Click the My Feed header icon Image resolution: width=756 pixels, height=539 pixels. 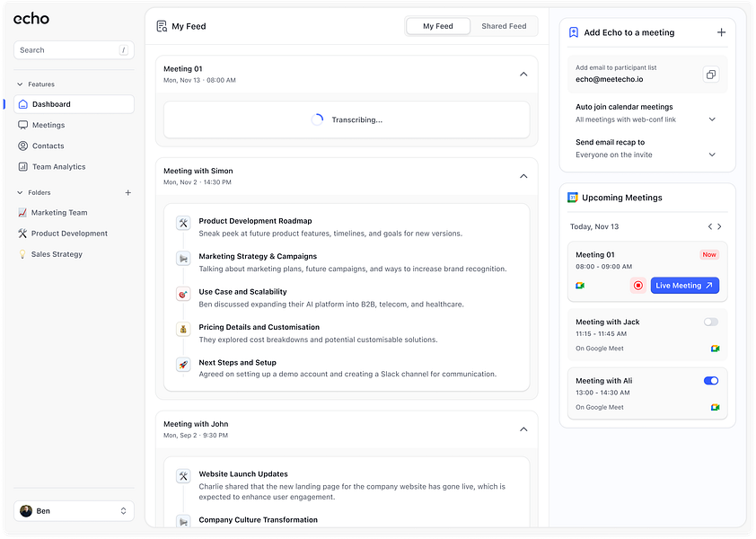tap(162, 26)
